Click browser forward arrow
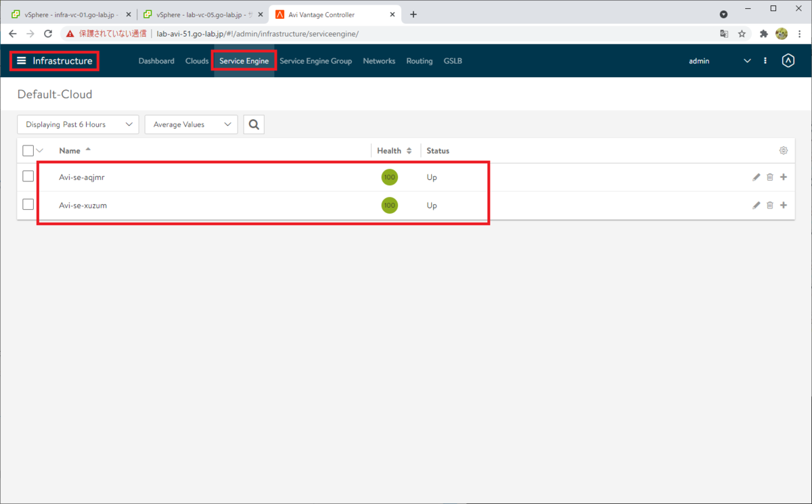The width and height of the screenshot is (812, 504). click(30, 33)
